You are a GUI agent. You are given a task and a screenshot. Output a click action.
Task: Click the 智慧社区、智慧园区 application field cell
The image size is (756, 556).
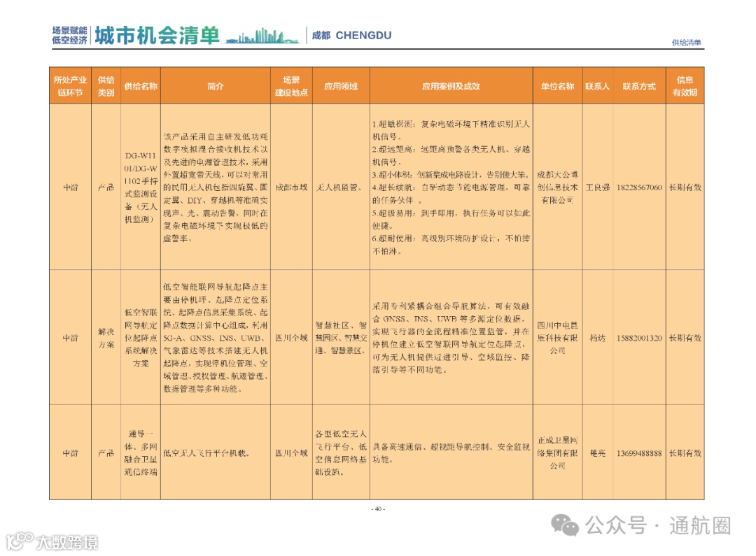coord(341,338)
